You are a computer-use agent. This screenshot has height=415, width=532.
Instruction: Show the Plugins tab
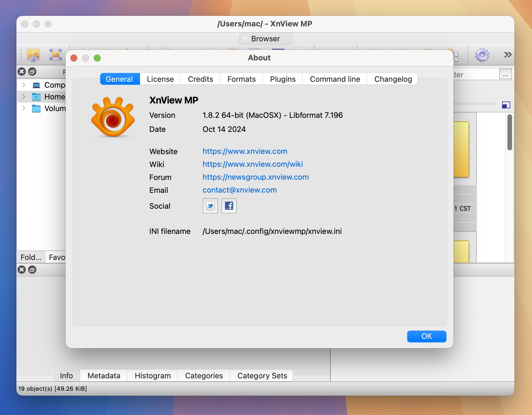[x=283, y=79]
